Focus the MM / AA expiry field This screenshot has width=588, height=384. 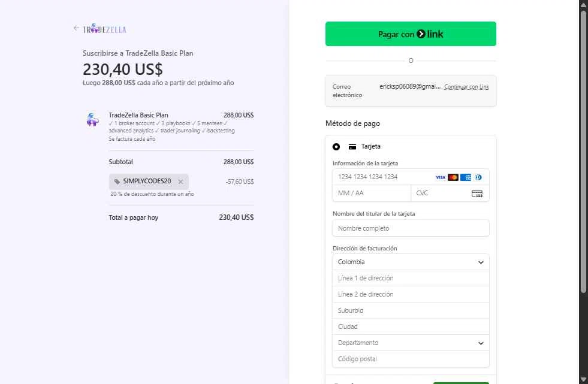pyautogui.click(x=372, y=193)
